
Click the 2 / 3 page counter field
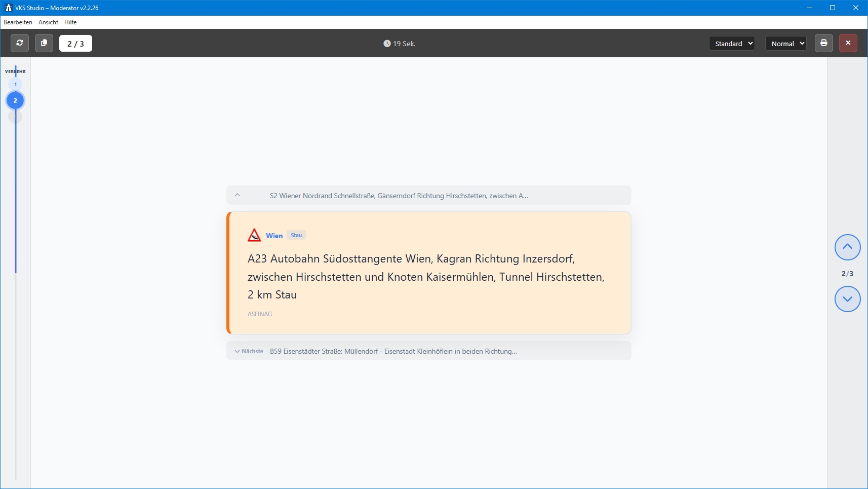[x=75, y=44]
